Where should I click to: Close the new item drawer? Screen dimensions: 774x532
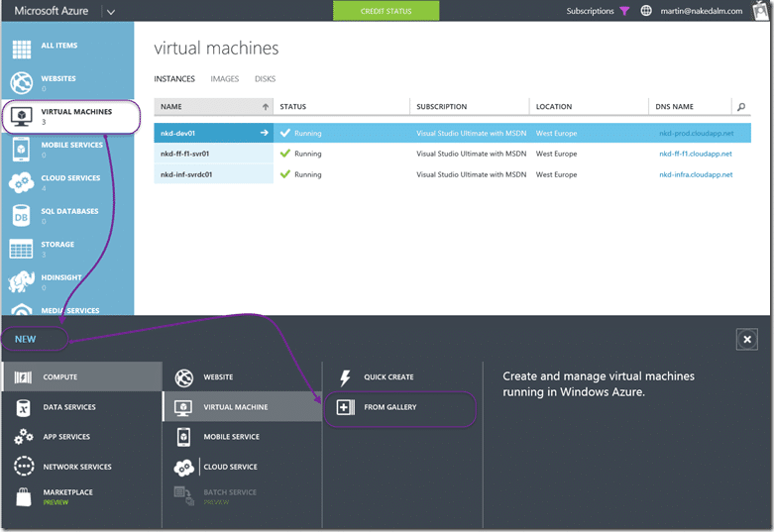(747, 340)
